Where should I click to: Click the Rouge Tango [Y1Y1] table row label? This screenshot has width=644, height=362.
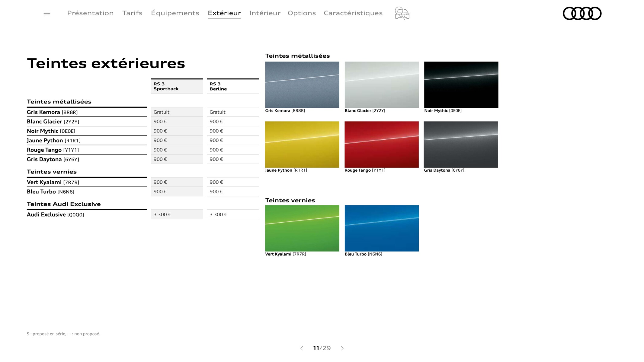(53, 150)
